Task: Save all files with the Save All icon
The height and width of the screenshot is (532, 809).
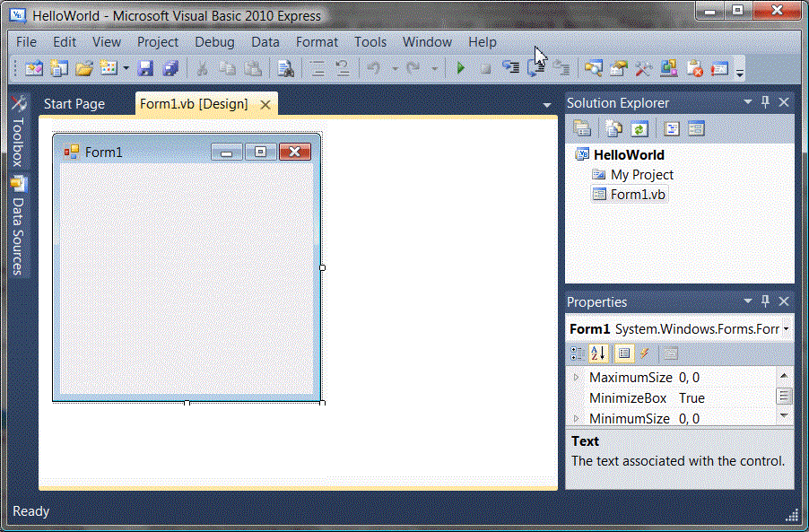Action: tap(169, 68)
